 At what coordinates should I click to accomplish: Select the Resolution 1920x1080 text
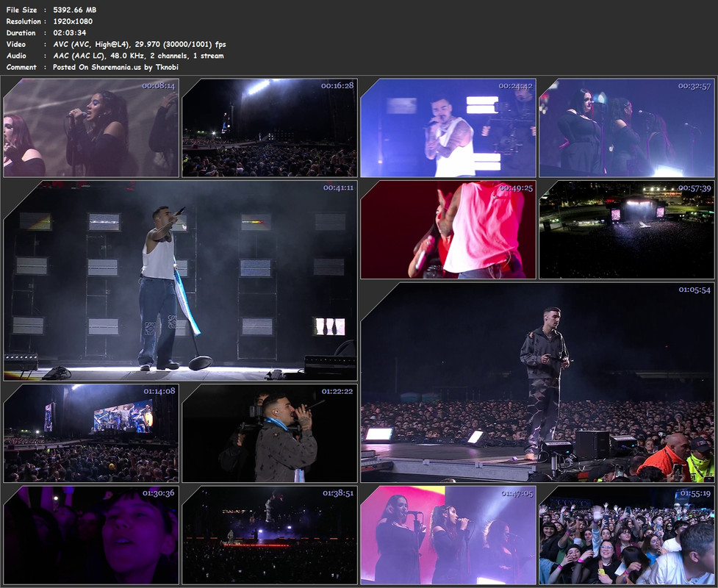click(73, 21)
